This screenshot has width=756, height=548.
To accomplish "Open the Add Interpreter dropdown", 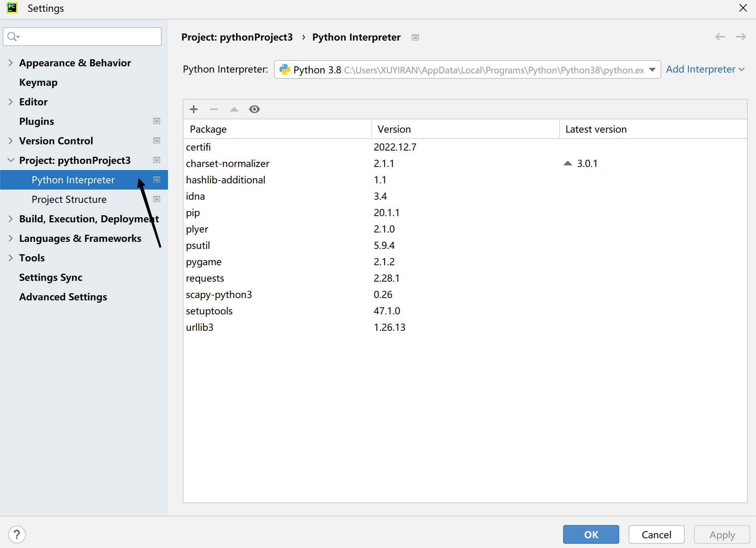I will [705, 69].
